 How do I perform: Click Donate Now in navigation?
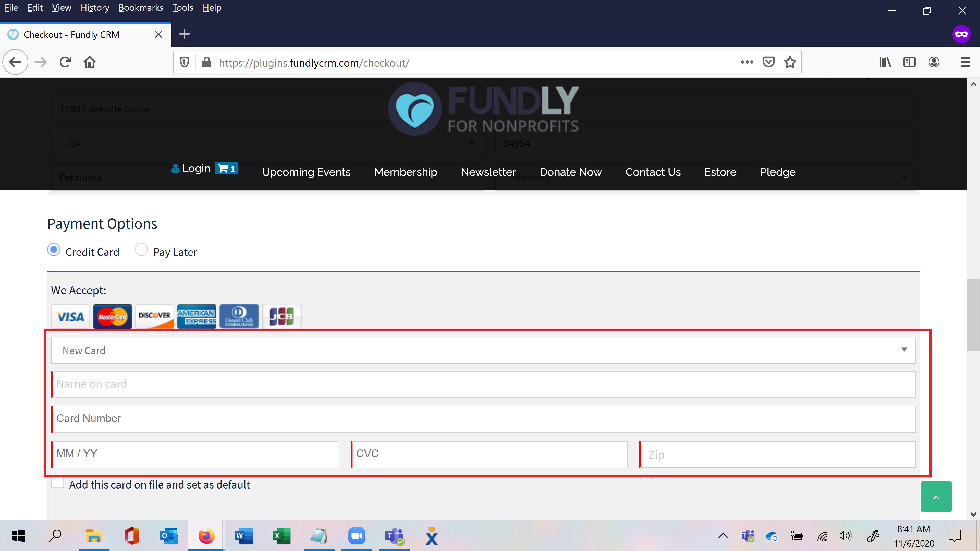[x=571, y=172]
